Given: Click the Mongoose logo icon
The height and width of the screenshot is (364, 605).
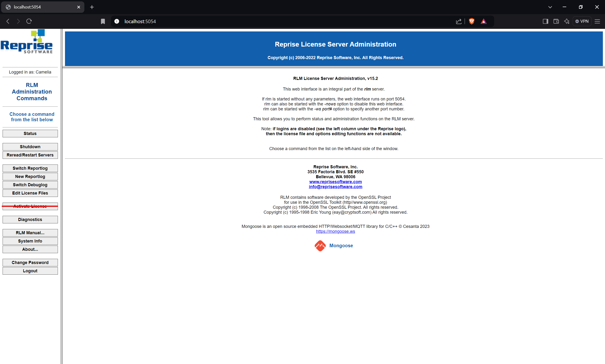Looking at the screenshot, I should coord(320,246).
